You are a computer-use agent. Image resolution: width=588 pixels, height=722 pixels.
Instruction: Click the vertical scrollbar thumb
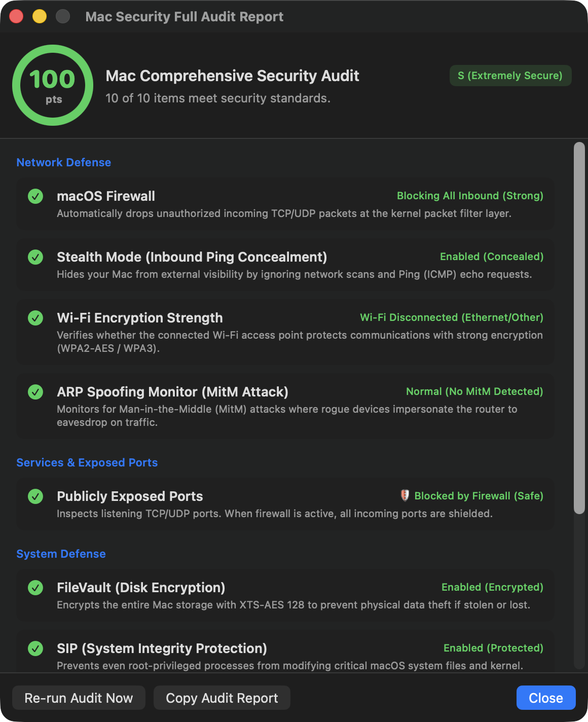[579, 329]
